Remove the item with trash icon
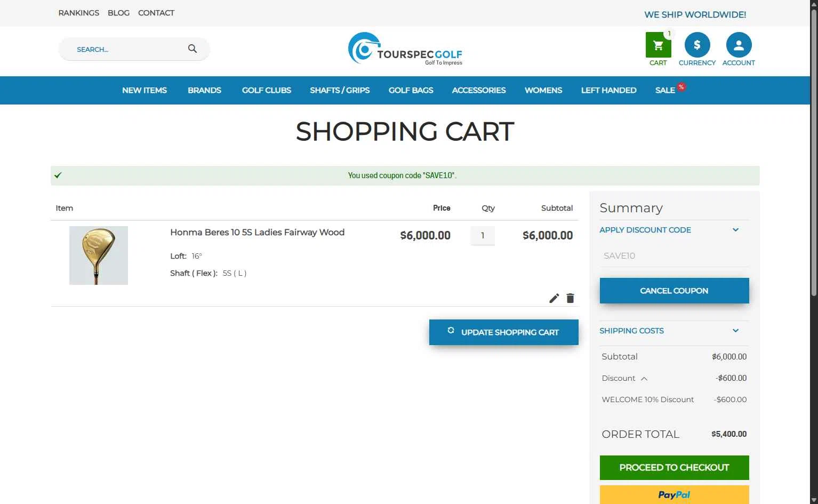This screenshot has width=818, height=504. point(570,298)
